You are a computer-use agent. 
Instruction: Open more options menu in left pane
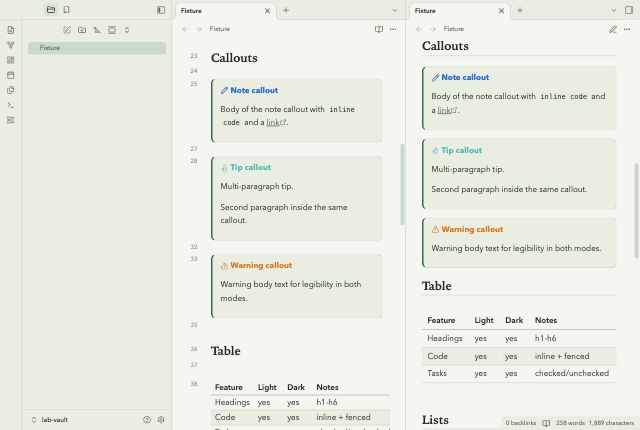tap(393, 29)
